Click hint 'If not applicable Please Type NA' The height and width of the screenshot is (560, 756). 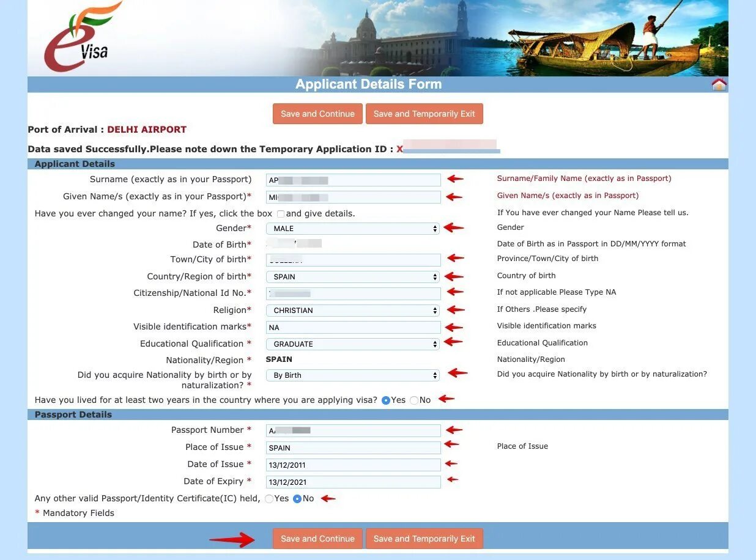557,292
